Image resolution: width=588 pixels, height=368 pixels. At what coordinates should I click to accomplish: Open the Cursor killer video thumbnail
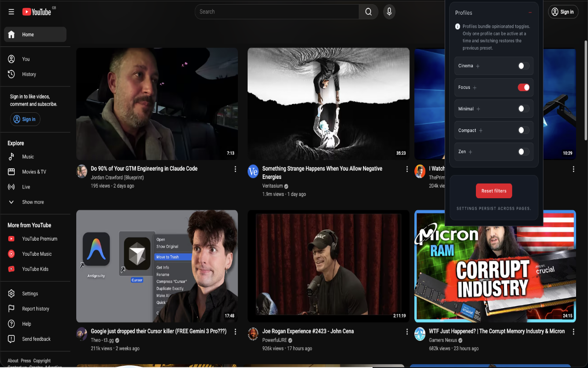click(157, 266)
